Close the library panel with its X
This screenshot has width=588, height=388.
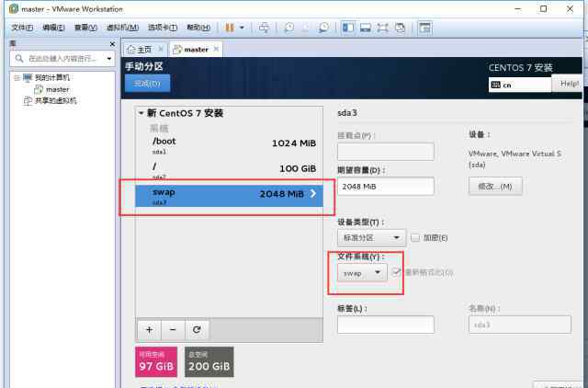(112, 44)
